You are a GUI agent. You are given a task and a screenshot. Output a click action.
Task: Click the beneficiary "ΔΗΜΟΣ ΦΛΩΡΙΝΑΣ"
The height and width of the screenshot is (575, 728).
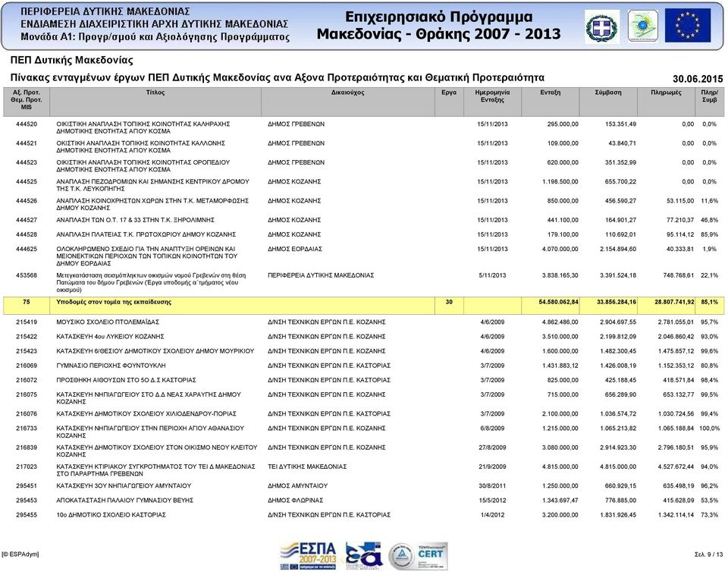coord(295,501)
